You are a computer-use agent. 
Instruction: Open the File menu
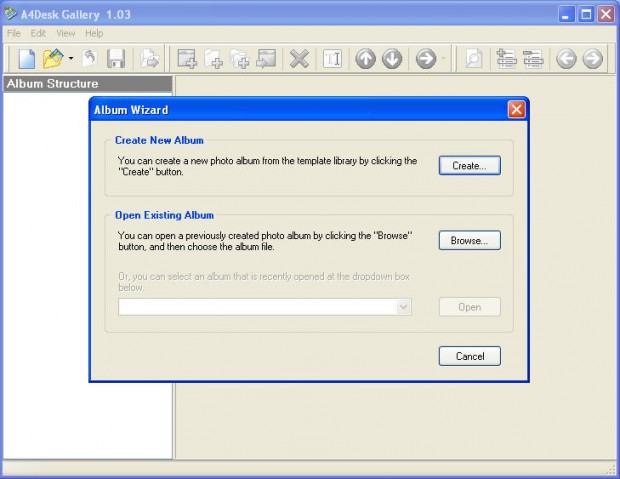coord(14,33)
